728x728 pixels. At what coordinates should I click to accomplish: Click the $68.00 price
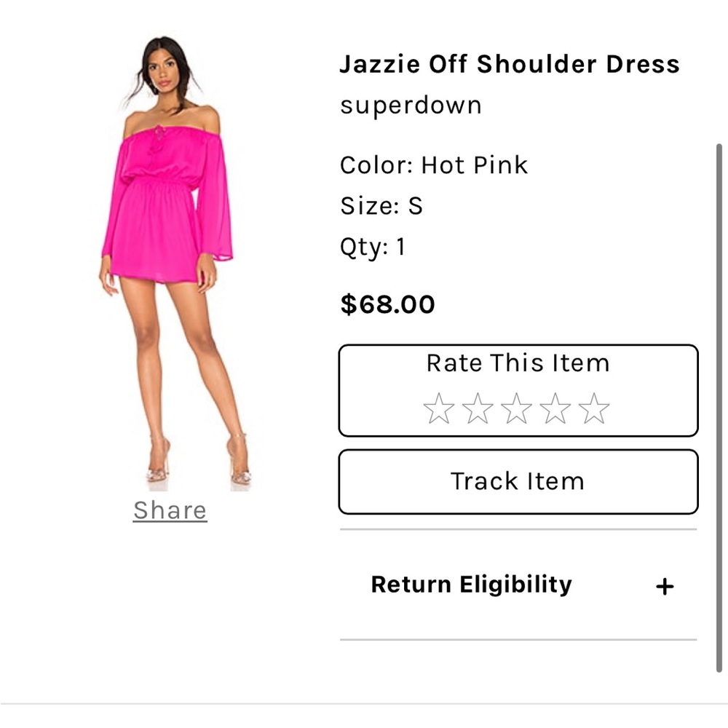click(x=387, y=304)
